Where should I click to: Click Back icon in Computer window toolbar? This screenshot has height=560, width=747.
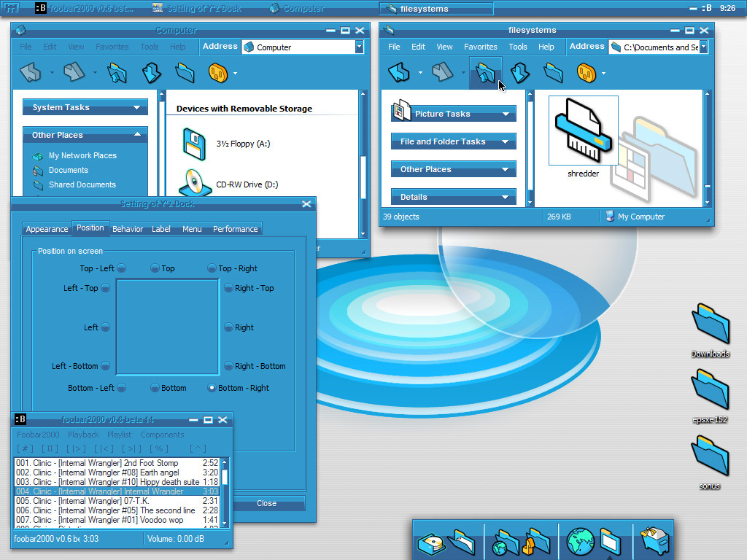[x=31, y=73]
